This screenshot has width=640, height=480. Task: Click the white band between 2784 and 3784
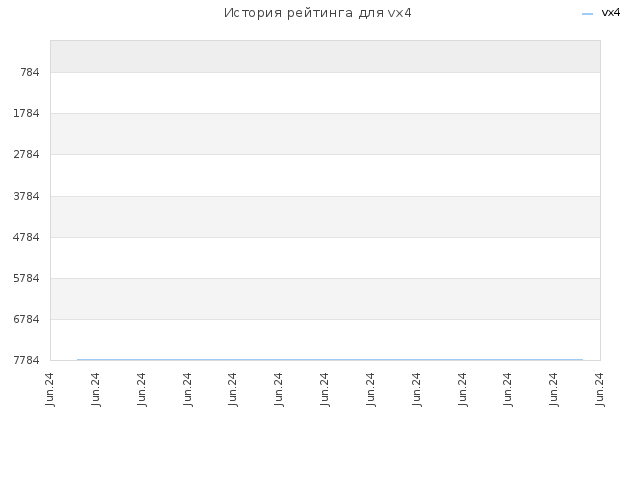pos(325,176)
